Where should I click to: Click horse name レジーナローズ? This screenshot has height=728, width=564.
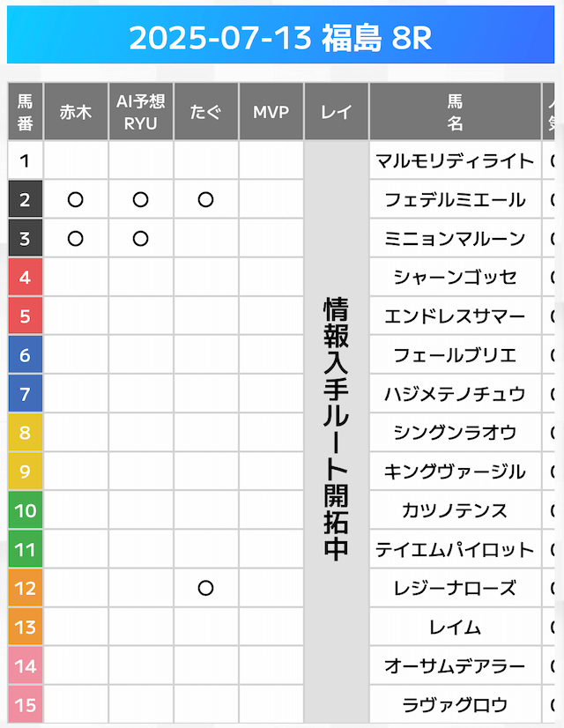point(455,589)
